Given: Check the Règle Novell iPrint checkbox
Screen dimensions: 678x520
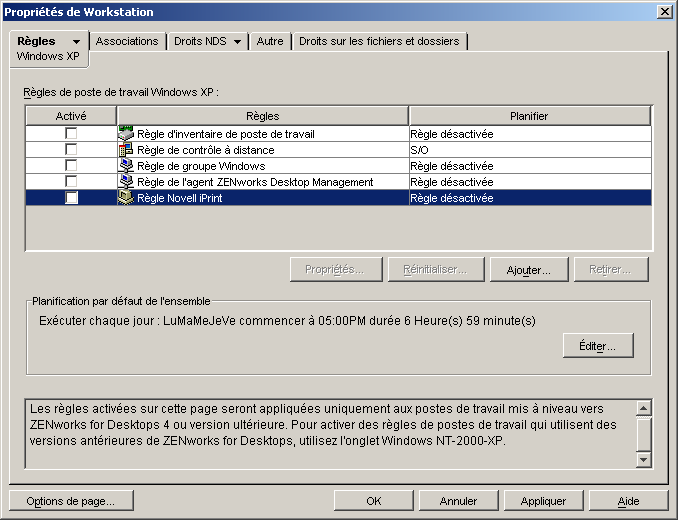Looking at the screenshot, I should pyautogui.click(x=71, y=198).
